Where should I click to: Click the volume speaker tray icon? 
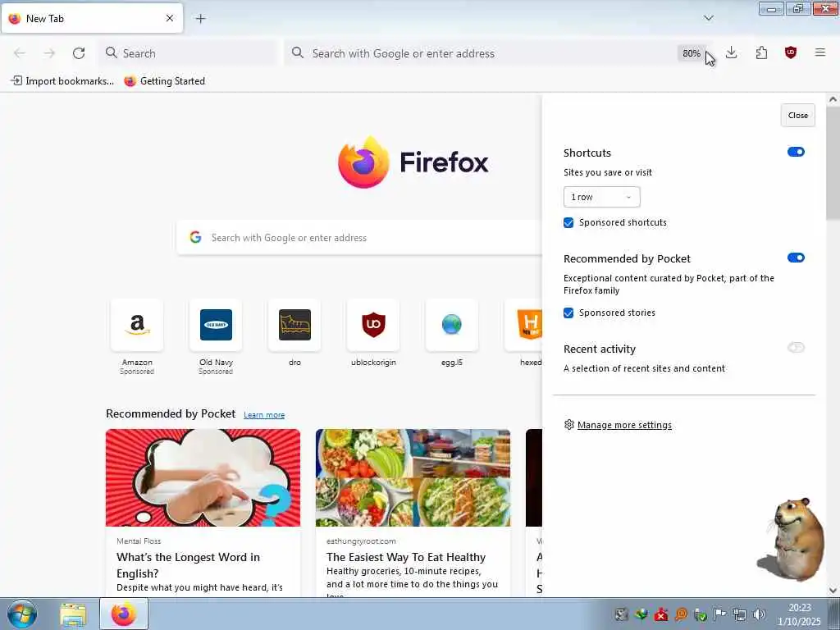click(759, 614)
